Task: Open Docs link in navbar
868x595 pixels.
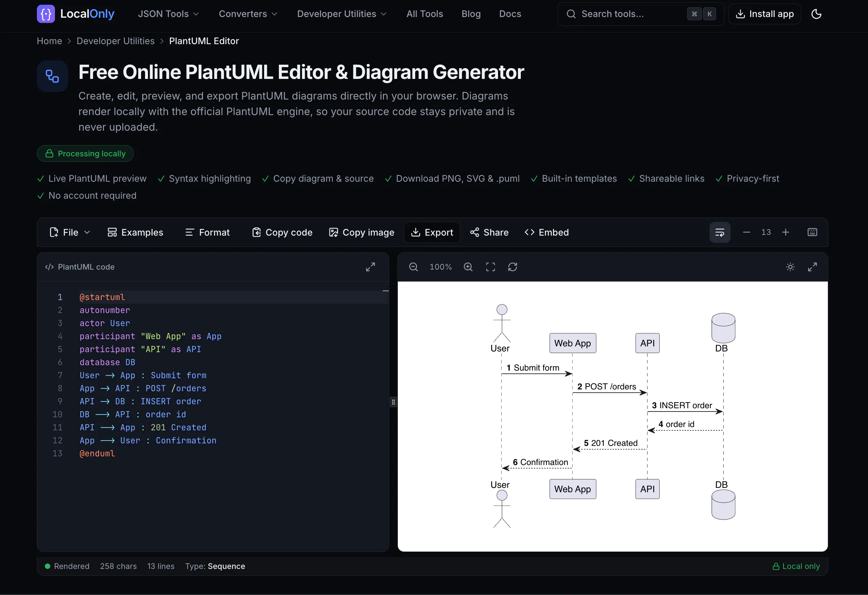Action: 510,14
